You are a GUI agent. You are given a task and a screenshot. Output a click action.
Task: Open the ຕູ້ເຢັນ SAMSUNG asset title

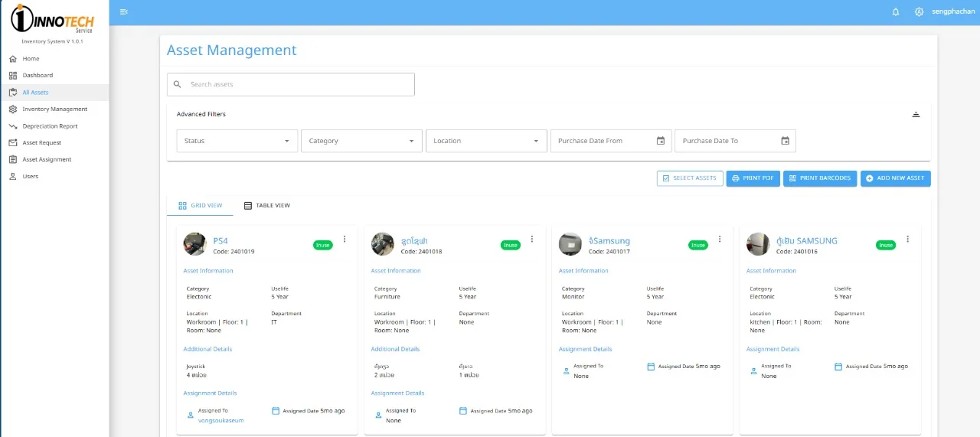807,240
